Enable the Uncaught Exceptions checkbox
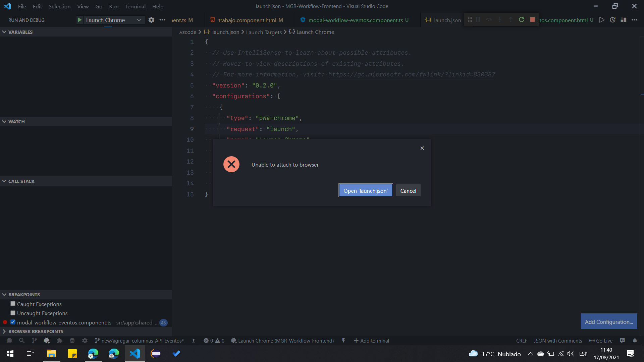The width and height of the screenshot is (644, 362). [x=13, y=313]
